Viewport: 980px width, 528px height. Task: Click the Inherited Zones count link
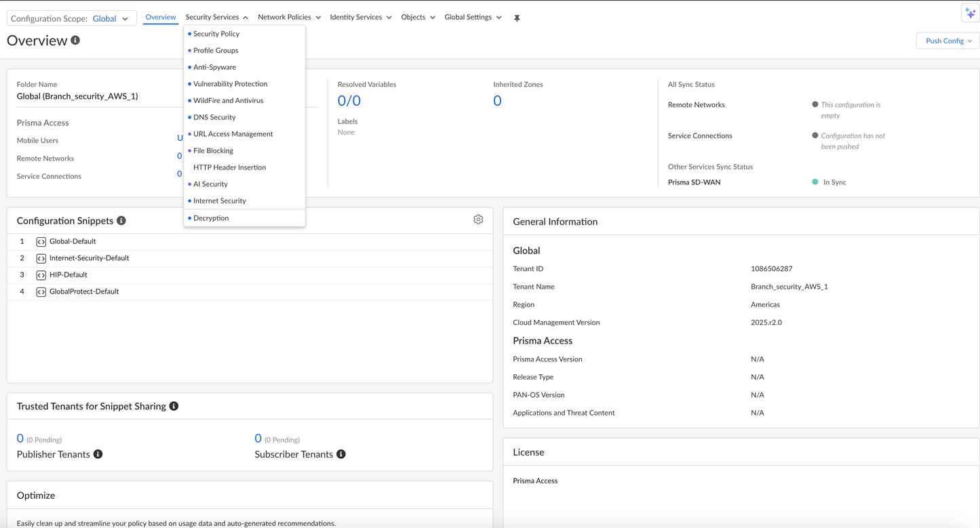coord(497,101)
